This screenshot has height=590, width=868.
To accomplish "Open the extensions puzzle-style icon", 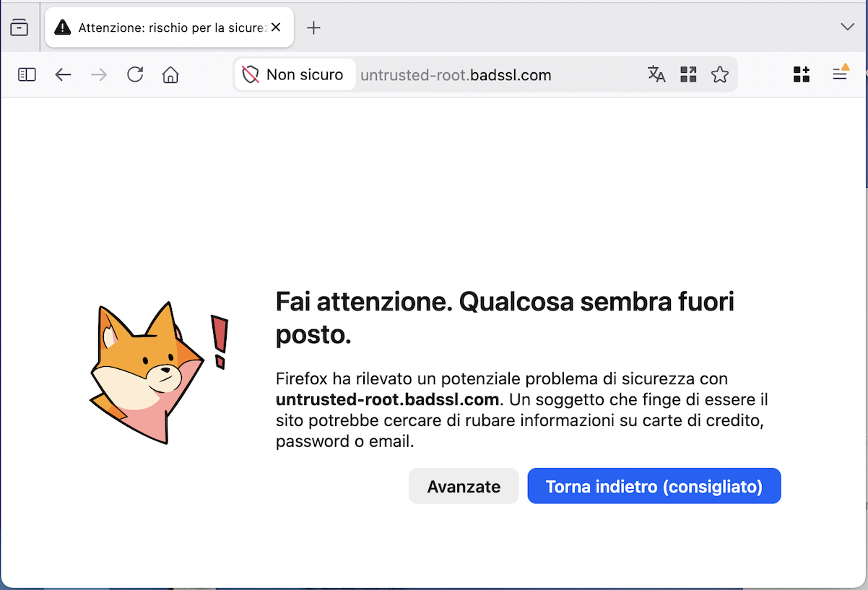I will coord(801,74).
